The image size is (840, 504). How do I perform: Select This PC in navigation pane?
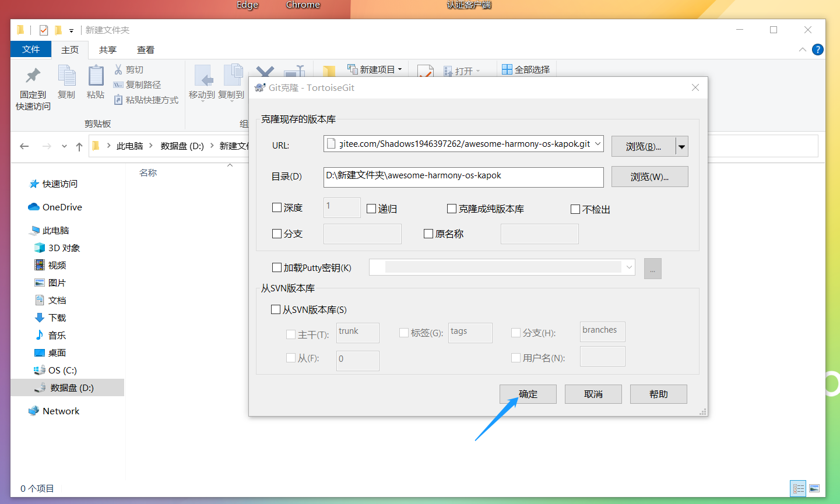(x=50, y=230)
